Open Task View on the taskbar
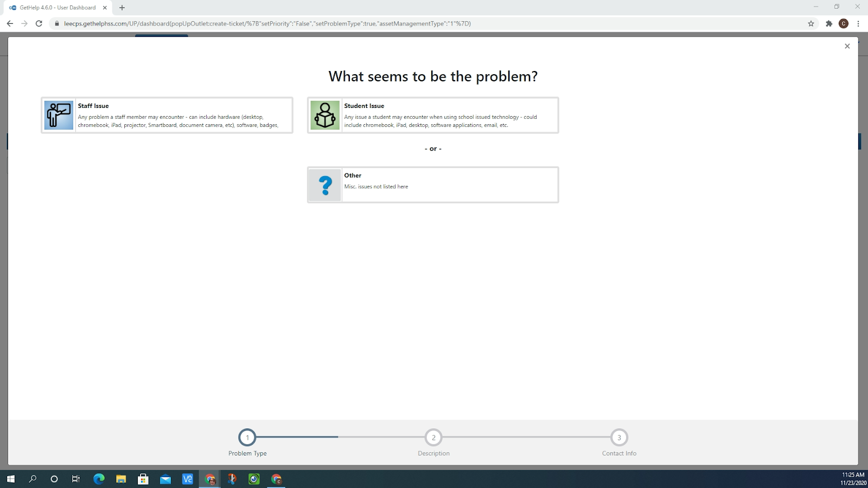The width and height of the screenshot is (868, 488). point(76,479)
